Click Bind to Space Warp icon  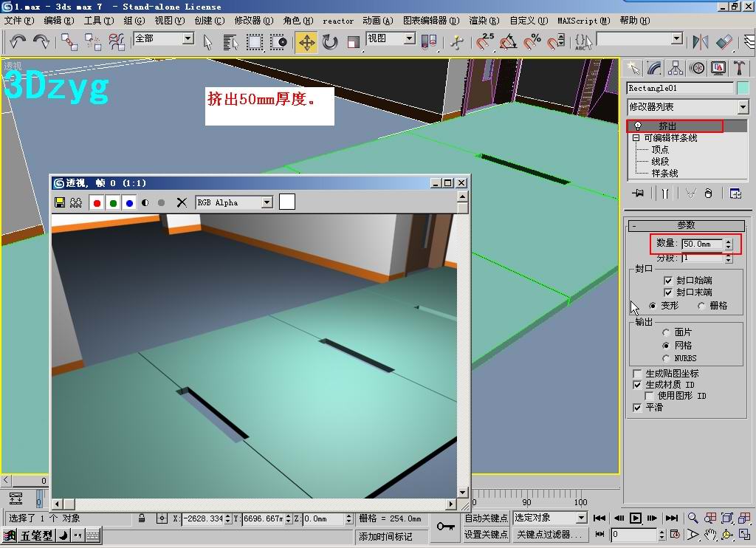pyautogui.click(x=116, y=42)
